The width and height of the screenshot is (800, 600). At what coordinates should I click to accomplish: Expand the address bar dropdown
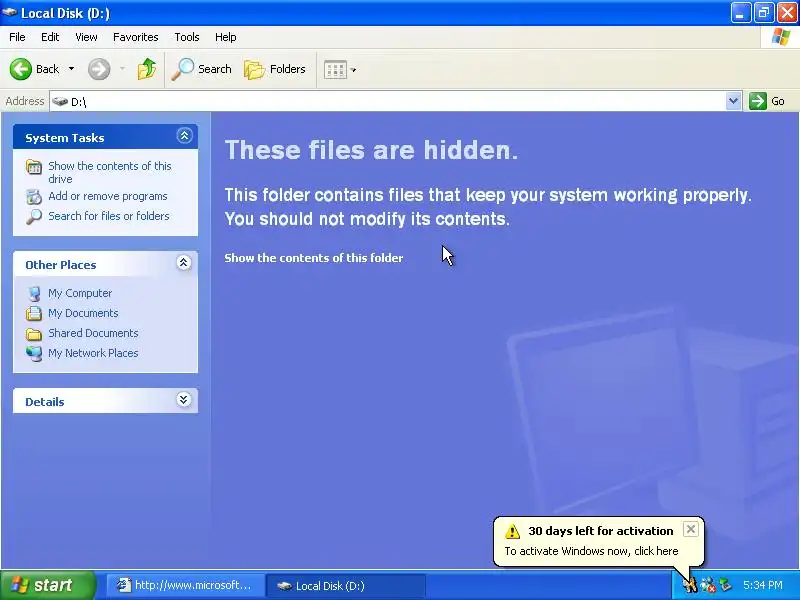pyautogui.click(x=733, y=101)
